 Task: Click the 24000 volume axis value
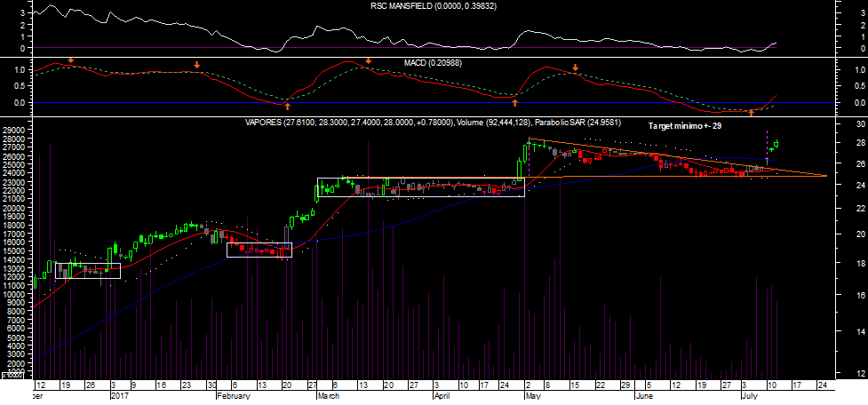coord(12,173)
